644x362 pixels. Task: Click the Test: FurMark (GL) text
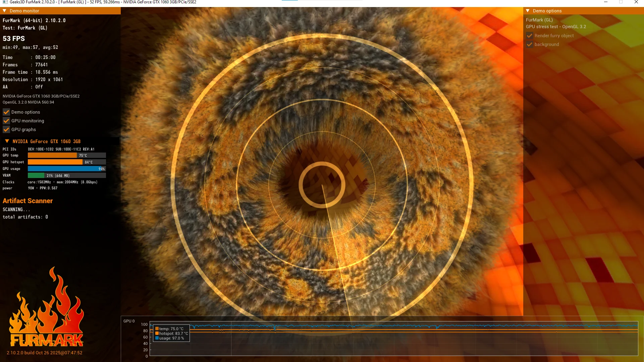tap(25, 28)
